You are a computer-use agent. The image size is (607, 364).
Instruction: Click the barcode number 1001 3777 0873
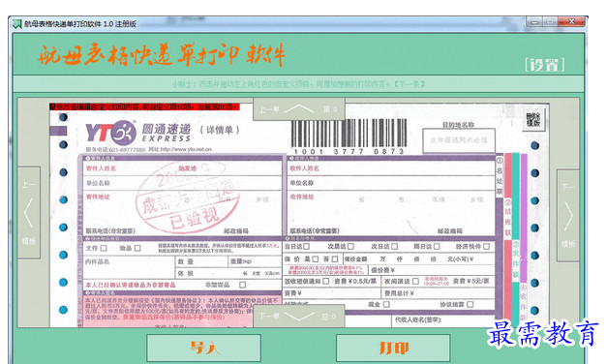tap(349, 151)
